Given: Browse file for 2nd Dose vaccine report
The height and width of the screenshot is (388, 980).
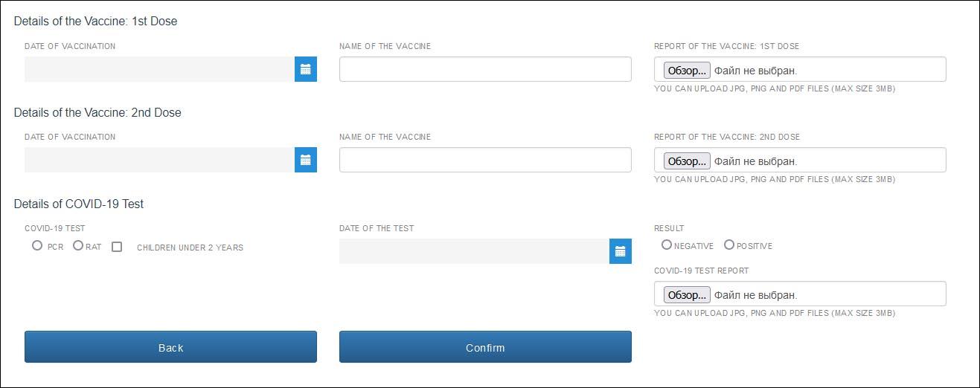Looking at the screenshot, I should 687,161.
